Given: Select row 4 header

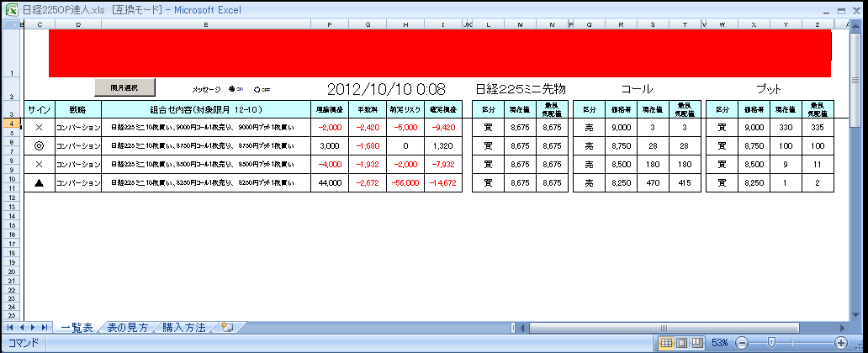Looking at the screenshot, I should 12,124.
